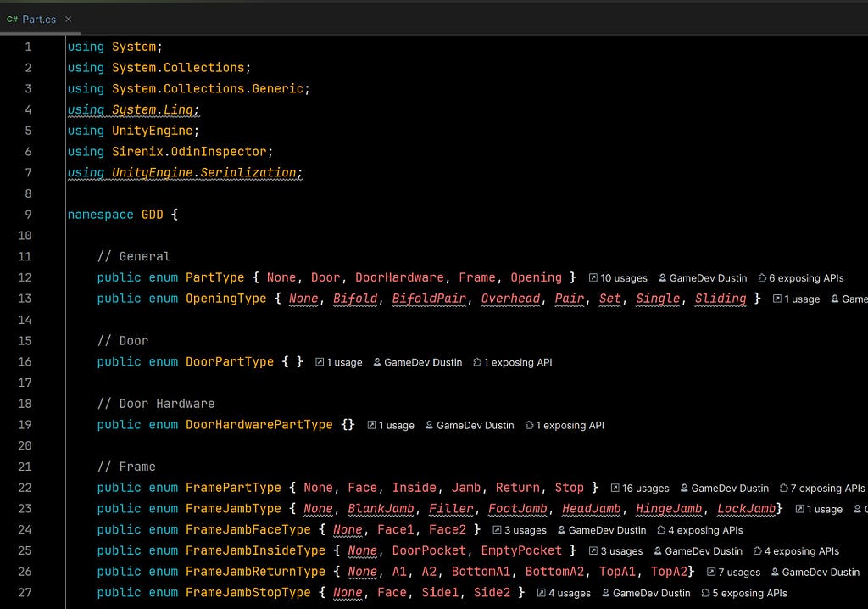Screen dimensions: 868x609
Task: Click usages icon on FrameJambType line
Action: pyautogui.click(x=799, y=509)
